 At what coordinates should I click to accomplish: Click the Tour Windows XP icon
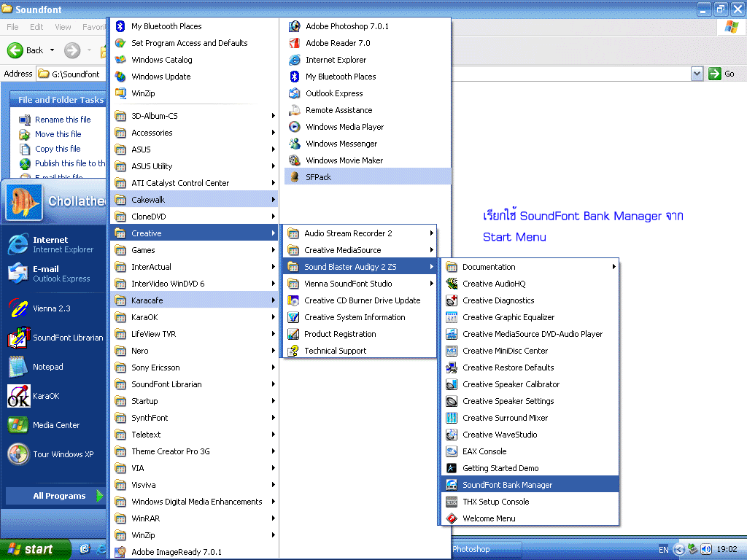click(x=18, y=454)
